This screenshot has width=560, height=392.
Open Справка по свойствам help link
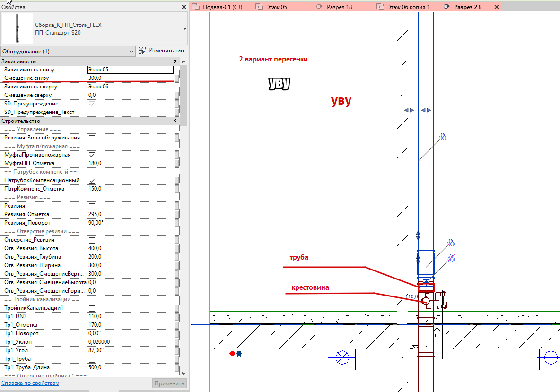click(x=30, y=383)
